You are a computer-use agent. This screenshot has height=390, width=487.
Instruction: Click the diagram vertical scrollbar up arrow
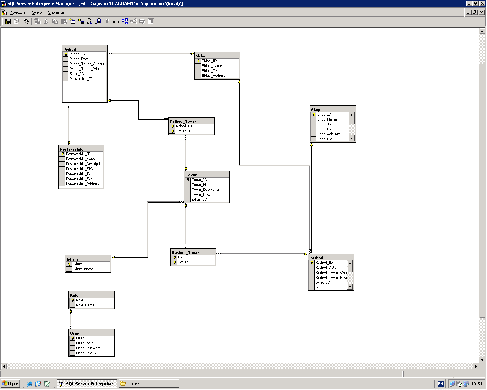pyautogui.click(x=482, y=32)
